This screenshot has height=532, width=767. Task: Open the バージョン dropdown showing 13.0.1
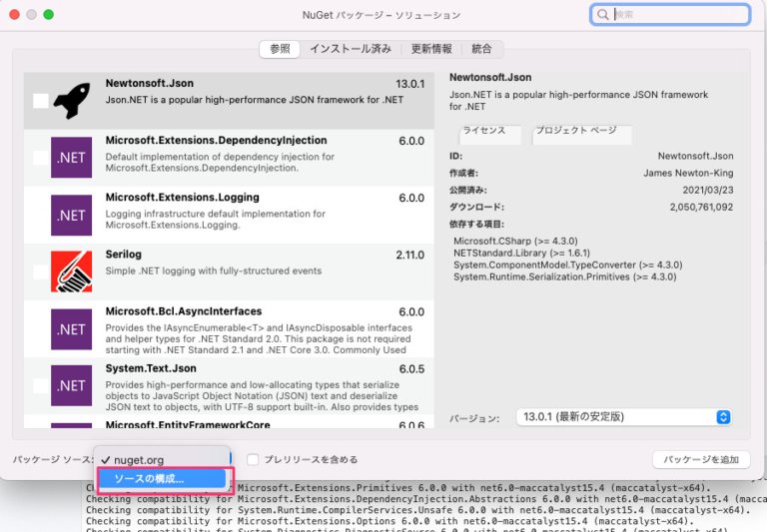click(624, 417)
